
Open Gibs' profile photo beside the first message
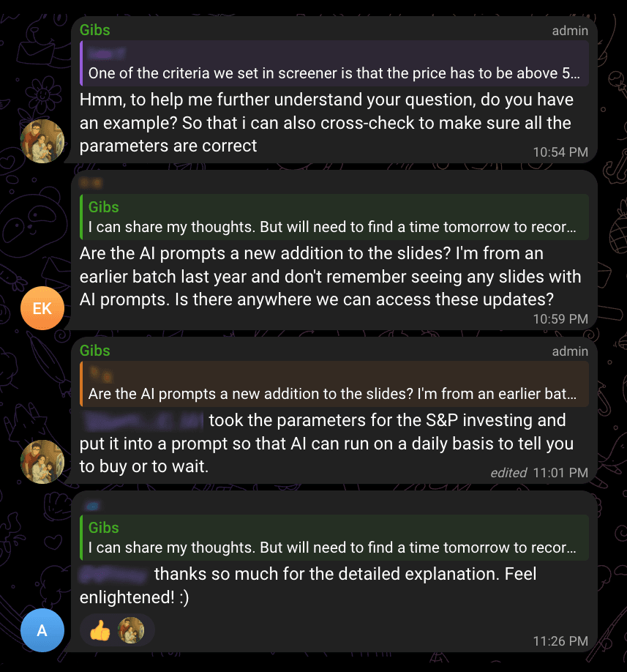coord(42,141)
